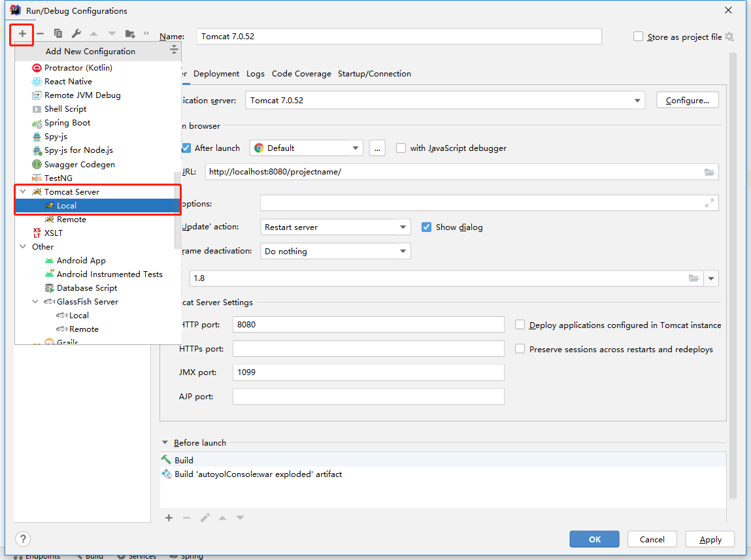Click the Cancel button

[652, 540]
